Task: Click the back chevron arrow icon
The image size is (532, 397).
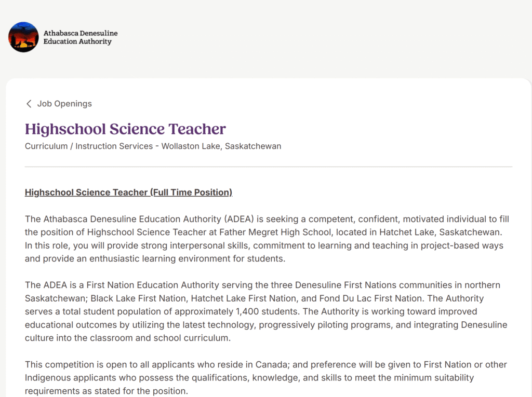Action: click(x=29, y=104)
